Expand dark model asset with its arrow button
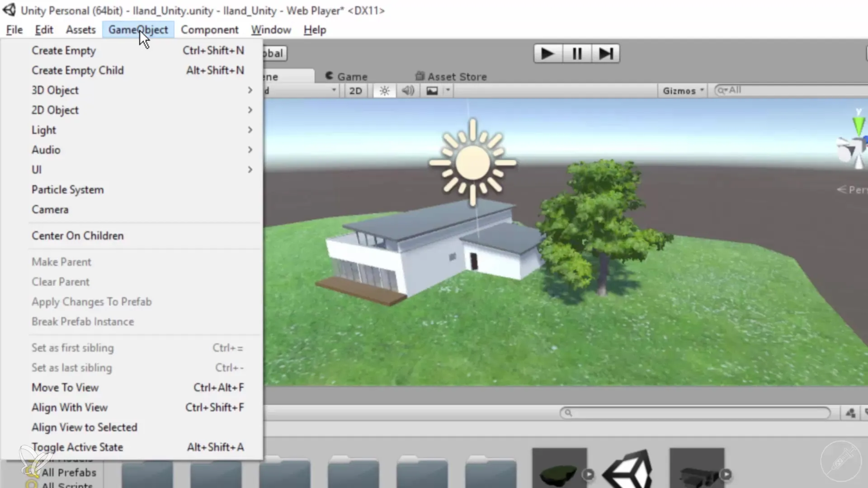This screenshot has width=868, height=488. coord(726,474)
